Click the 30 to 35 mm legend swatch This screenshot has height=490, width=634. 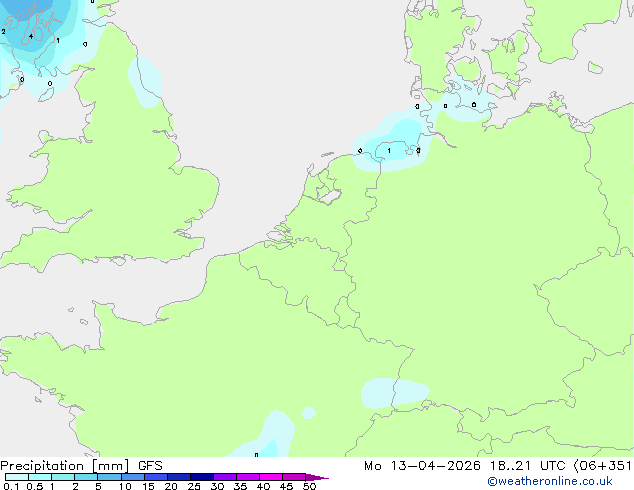click(x=225, y=477)
